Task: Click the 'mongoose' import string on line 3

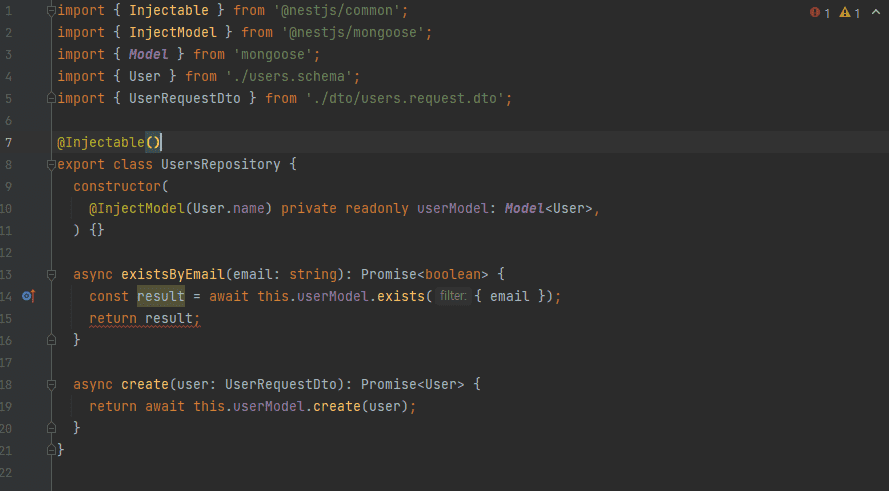Action: pos(273,54)
